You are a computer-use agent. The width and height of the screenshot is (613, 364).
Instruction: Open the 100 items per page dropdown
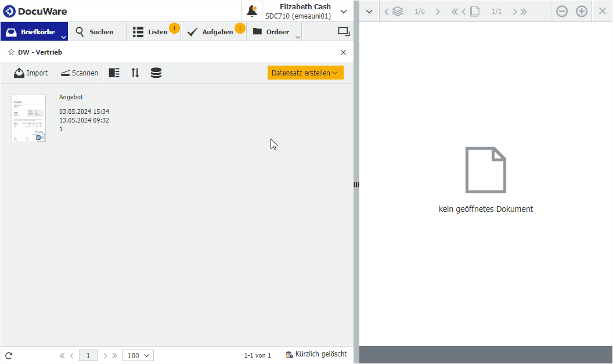tap(138, 355)
